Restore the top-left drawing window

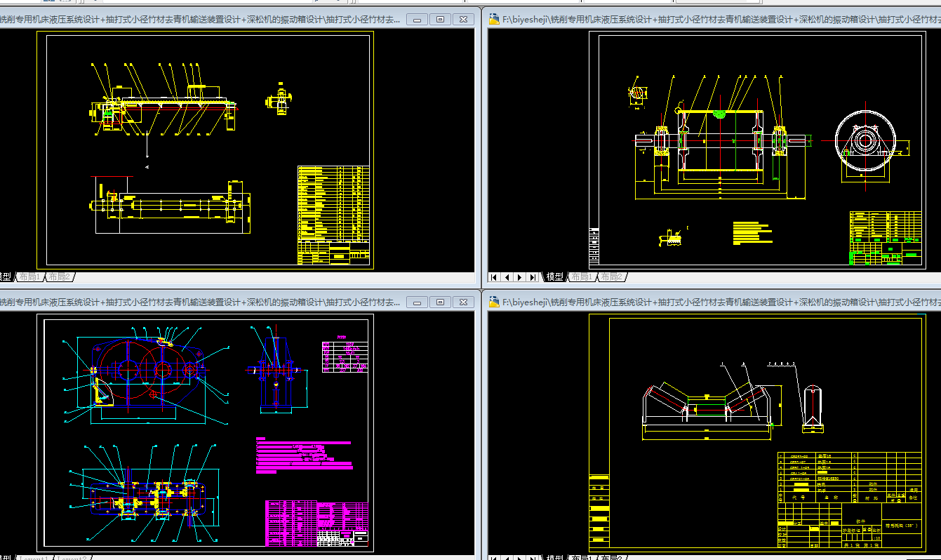tap(440, 20)
